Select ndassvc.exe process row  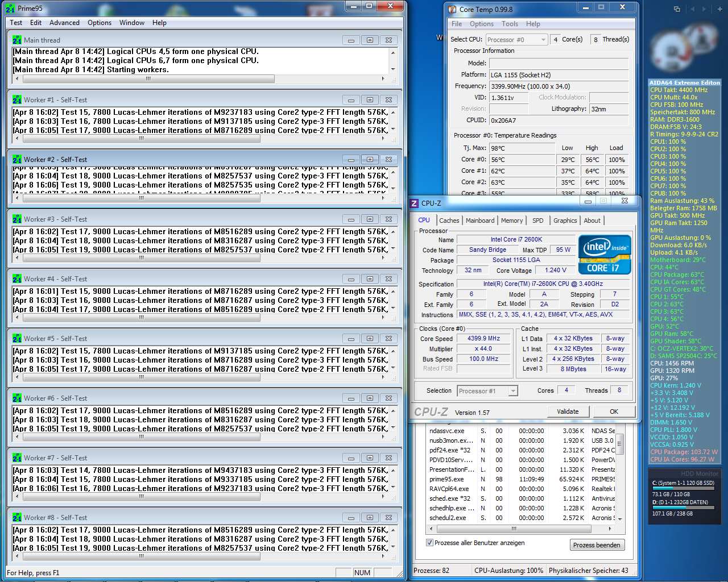[522, 431]
